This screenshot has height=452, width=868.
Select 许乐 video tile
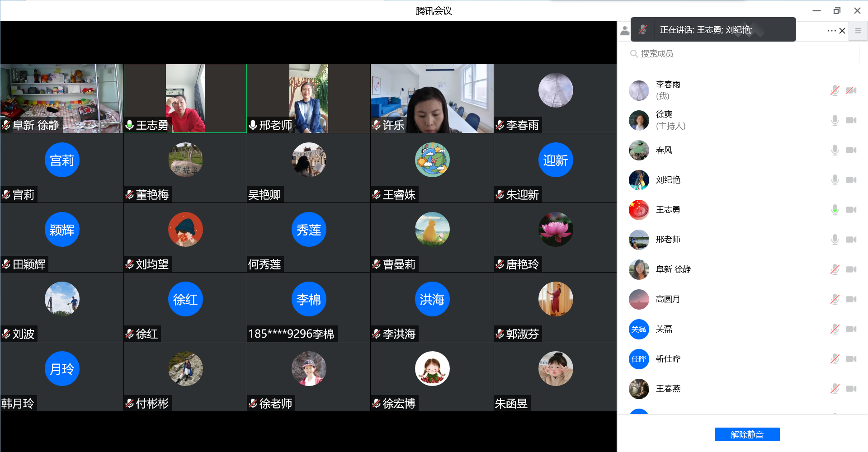pyautogui.click(x=432, y=98)
